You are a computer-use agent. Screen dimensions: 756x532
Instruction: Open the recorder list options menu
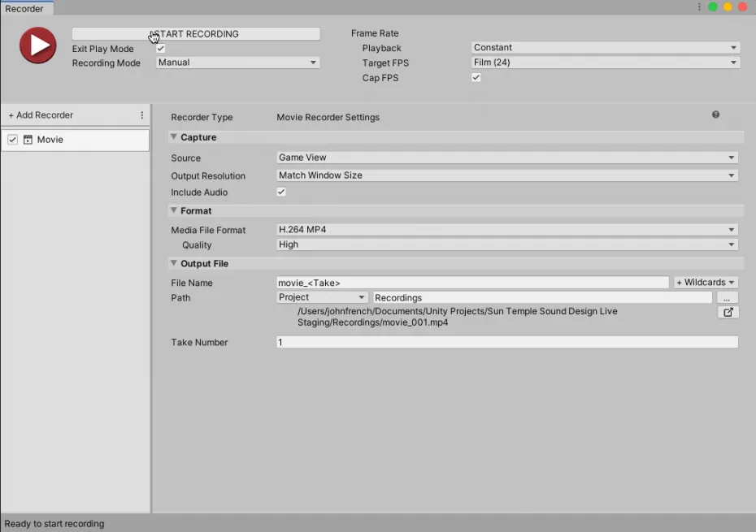(x=141, y=115)
